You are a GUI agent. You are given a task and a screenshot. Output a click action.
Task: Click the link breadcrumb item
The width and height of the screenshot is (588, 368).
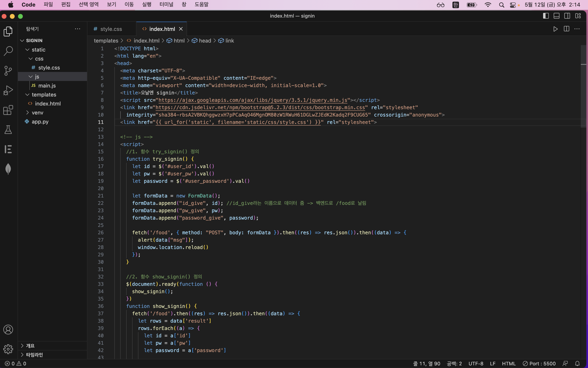pos(226,41)
